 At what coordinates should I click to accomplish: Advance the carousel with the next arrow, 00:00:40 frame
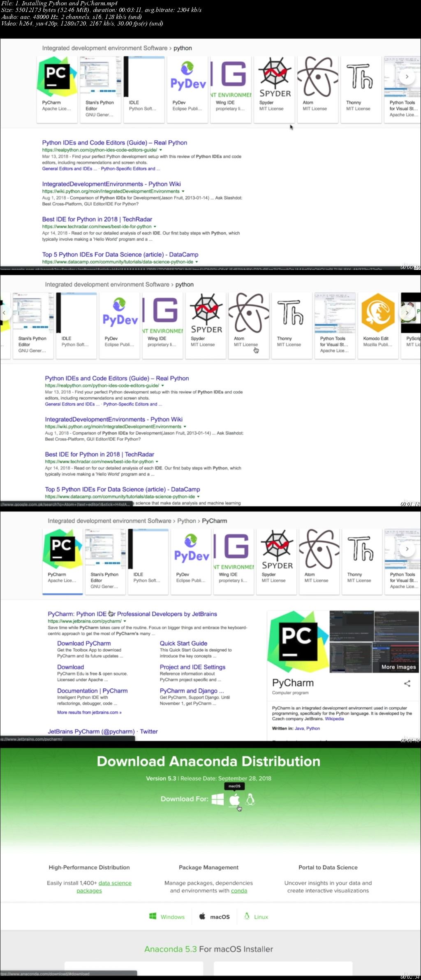[x=407, y=77]
